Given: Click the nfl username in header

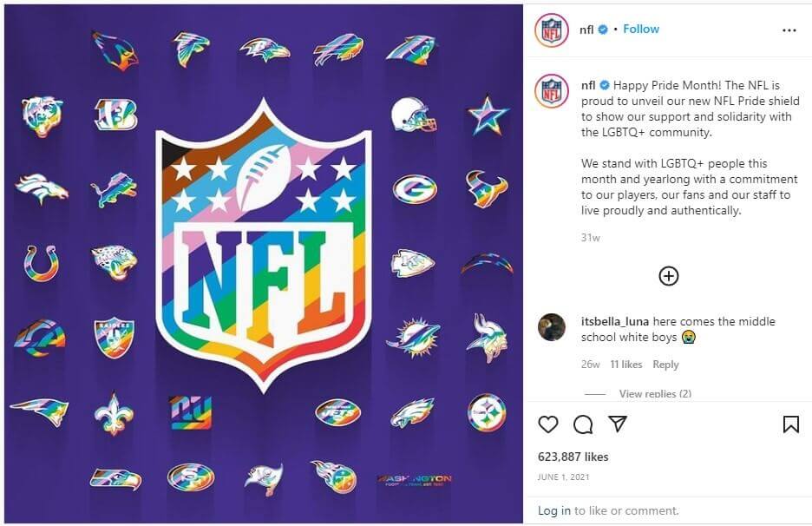Looking at the screenshot, I should 587,30.
